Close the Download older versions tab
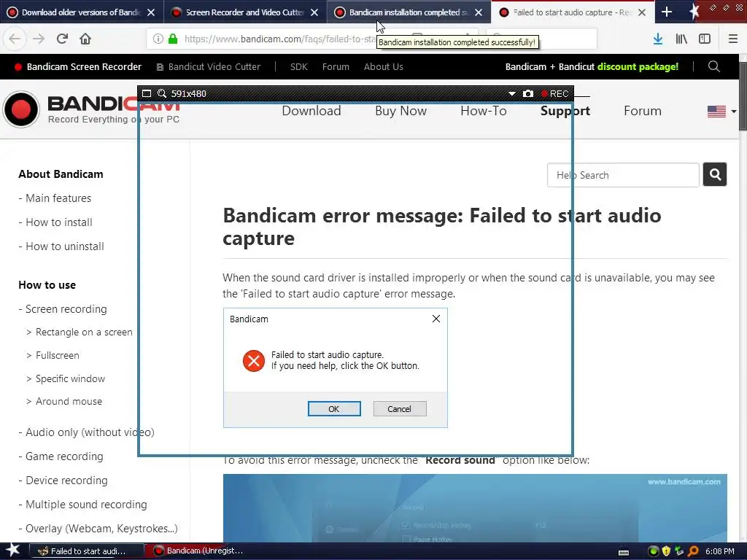 [x=151, y=12]
